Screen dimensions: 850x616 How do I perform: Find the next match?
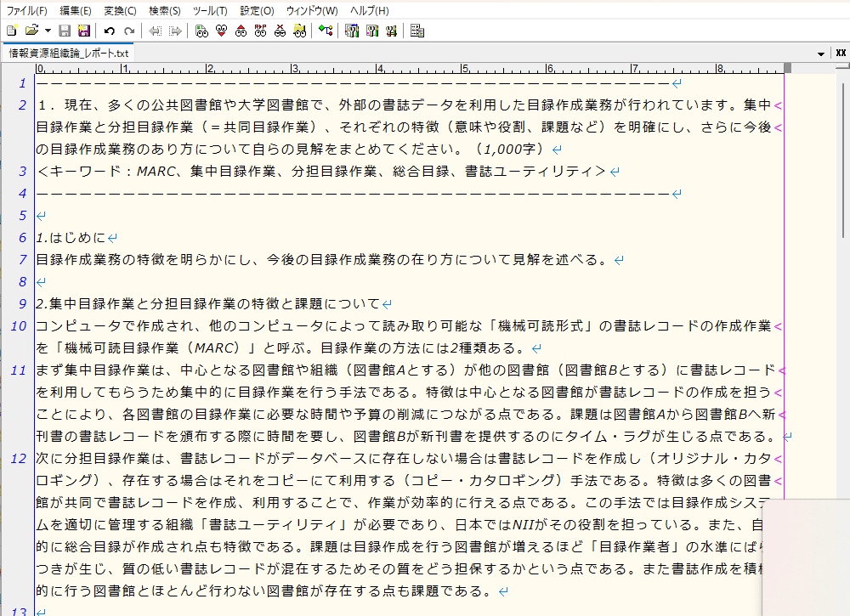point(222,30)
